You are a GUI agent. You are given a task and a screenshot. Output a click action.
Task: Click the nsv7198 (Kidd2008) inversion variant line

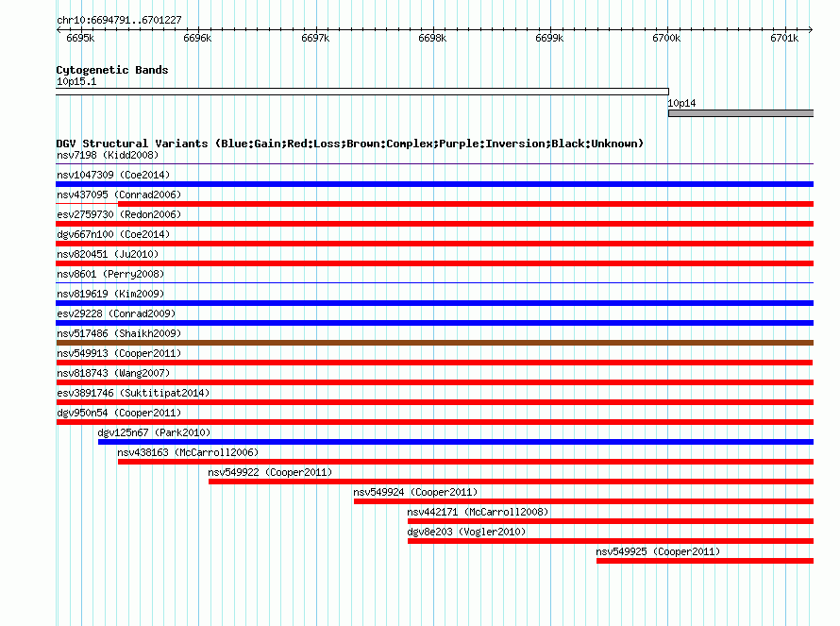click(434, 164)
